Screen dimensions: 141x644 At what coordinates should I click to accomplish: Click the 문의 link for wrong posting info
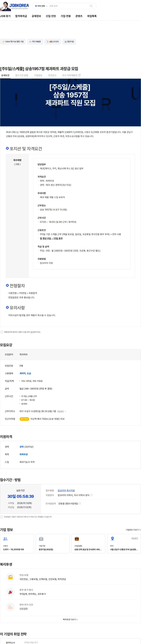(x=32, y=332)
